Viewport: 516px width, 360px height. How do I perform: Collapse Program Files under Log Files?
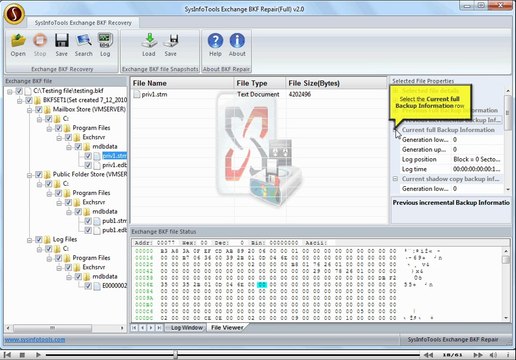point(49,258)
